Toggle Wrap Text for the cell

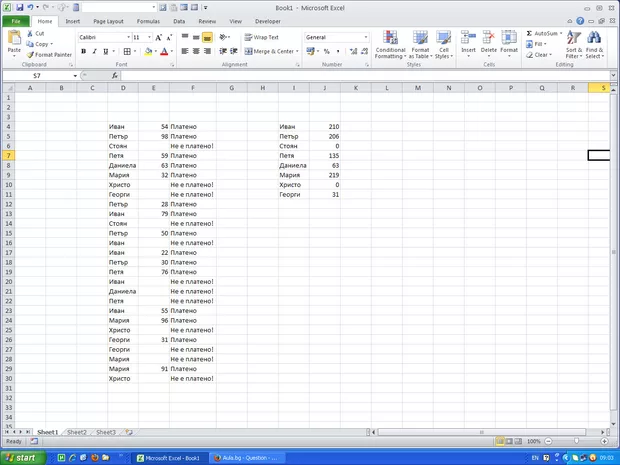coord(261,37)
